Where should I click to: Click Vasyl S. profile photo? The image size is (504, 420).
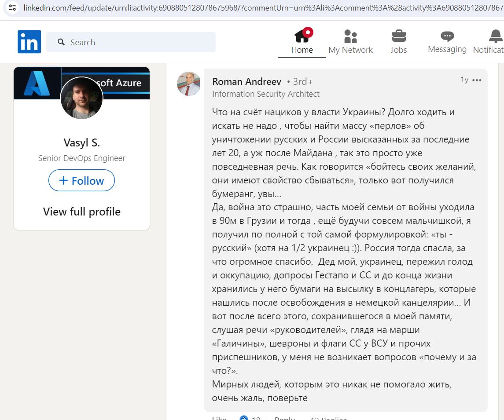click(81, 98)
